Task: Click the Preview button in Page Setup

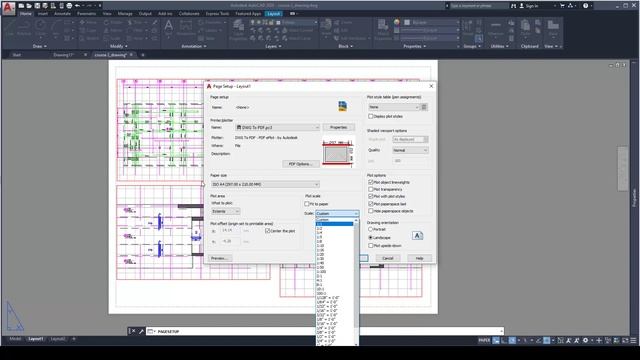Action: point(220,258)
